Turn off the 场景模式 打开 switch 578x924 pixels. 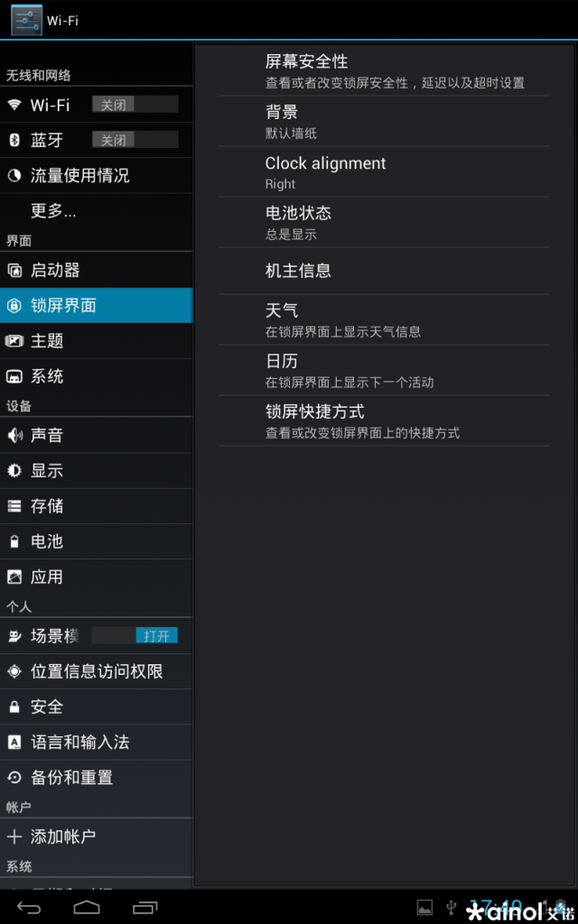pyautogui.click(x=135, y=635)
